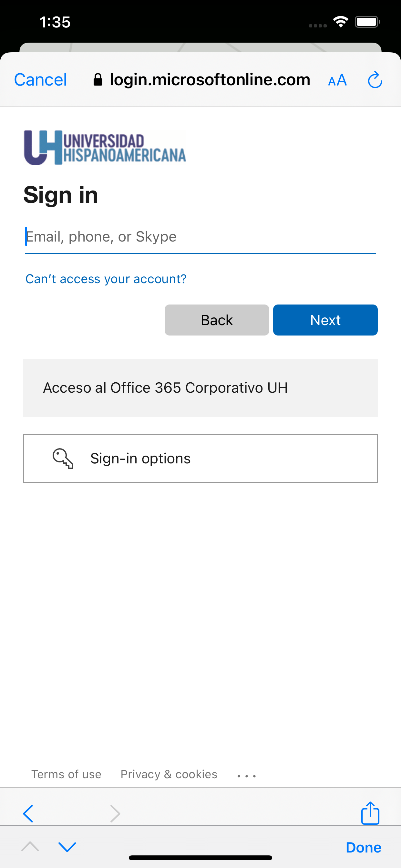
Task: Click the Next button
Action: 325,320
